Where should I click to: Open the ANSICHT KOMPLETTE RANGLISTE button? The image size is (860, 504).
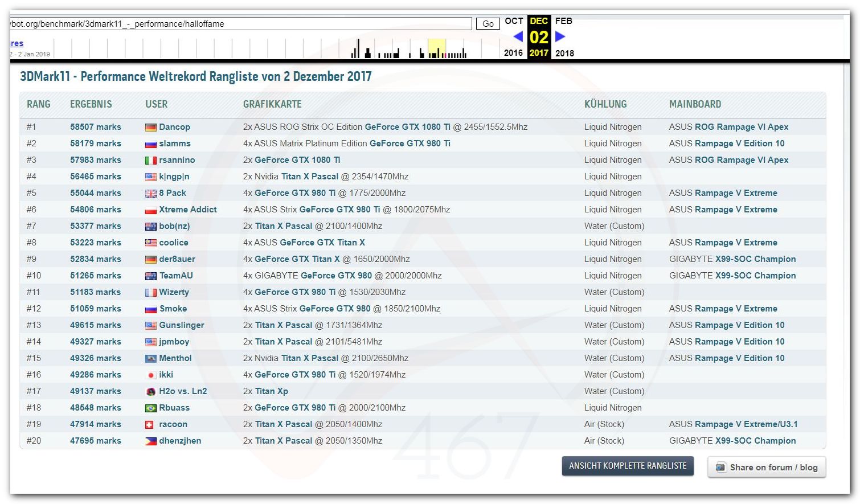(x=628, y=466)
